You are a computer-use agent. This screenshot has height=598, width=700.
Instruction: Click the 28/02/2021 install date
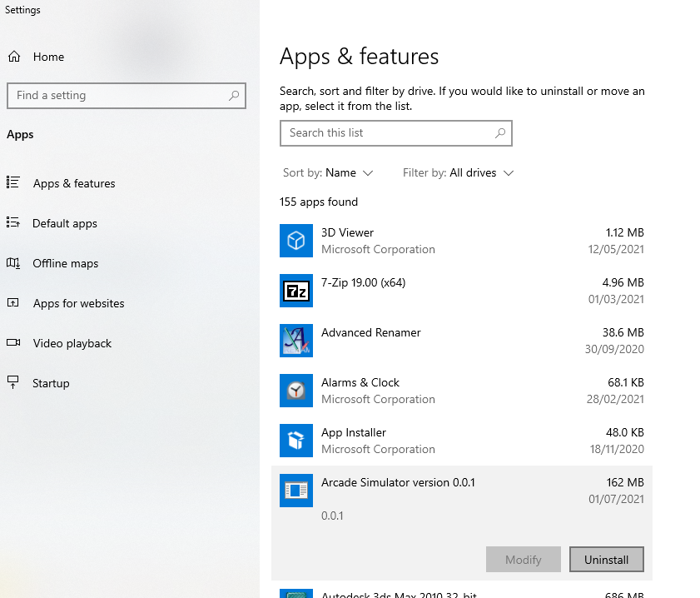click(x=615, y=399)
